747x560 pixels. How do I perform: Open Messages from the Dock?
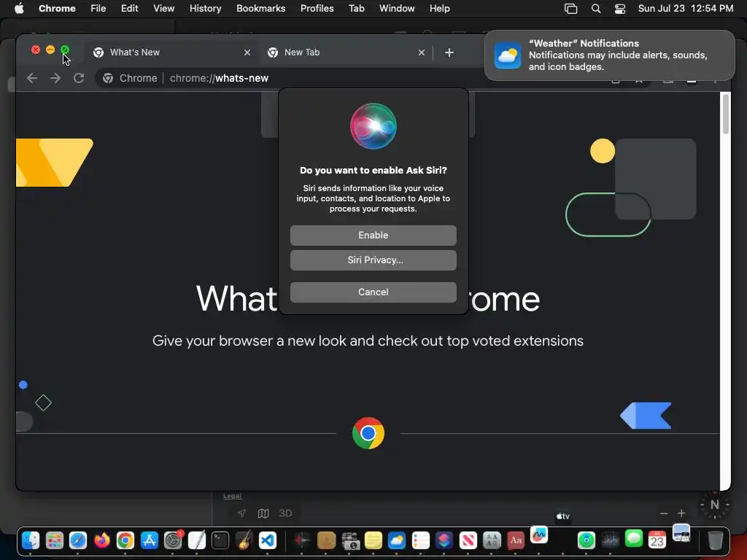pyautogui.click(x=634, y=540)
